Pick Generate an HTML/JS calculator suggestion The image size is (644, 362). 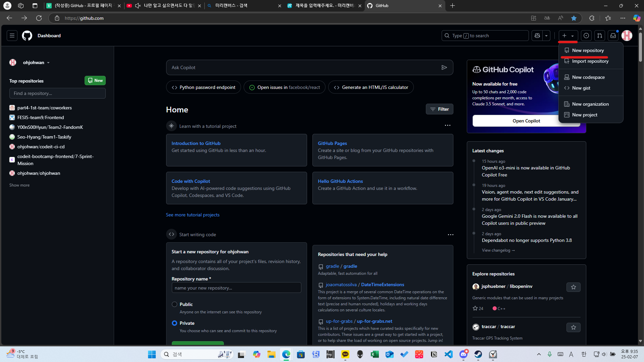(371, 87)
